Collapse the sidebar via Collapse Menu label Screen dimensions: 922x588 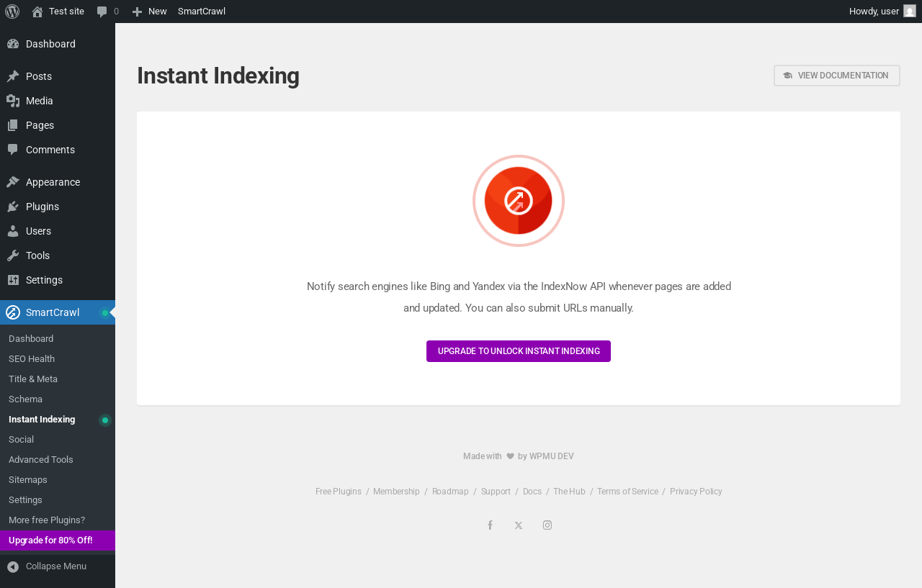pos(56,566)
